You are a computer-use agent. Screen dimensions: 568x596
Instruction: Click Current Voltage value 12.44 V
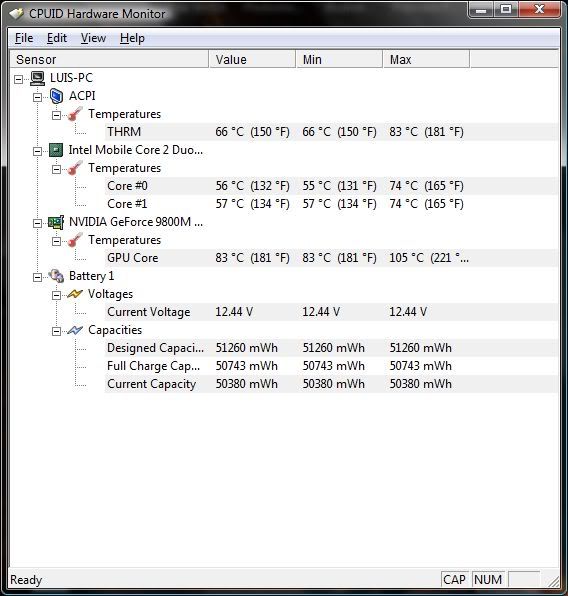point(234,312)
